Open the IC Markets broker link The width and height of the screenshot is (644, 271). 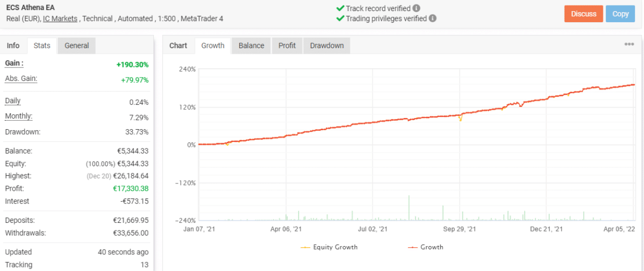click(60, 19)
